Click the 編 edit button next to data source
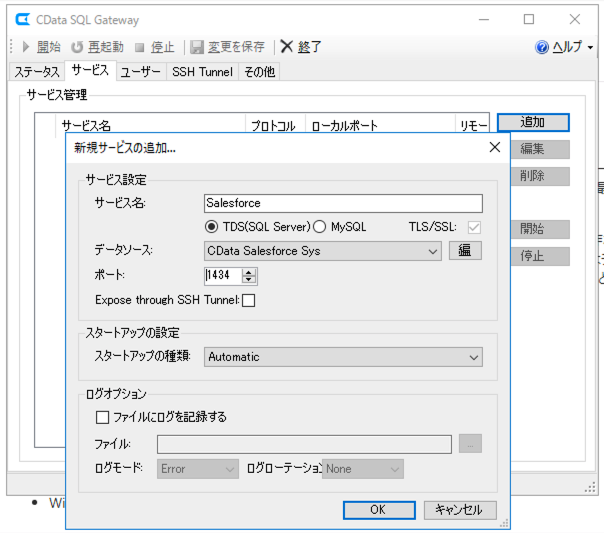The height and width of the screenshot is (533, 604). point(465,251)
